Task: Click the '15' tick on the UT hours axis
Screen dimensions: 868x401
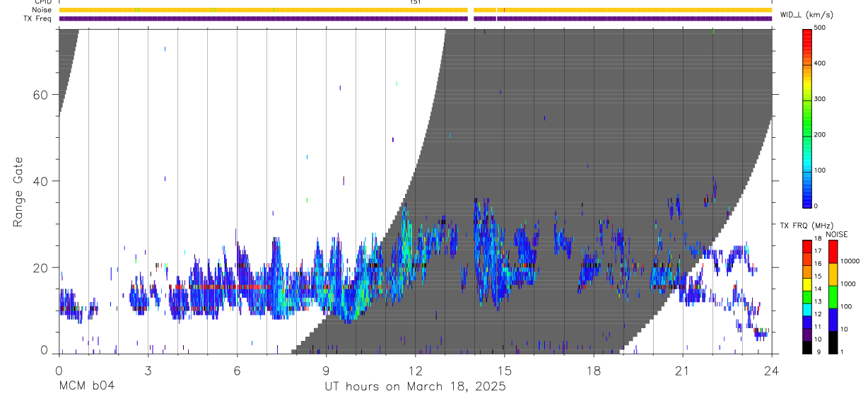Action: click(505, 370)
